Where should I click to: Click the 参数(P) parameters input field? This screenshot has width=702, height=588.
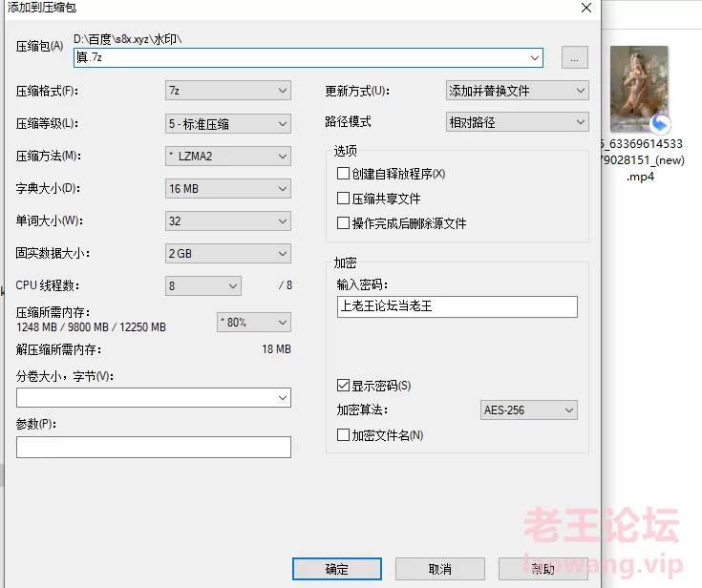[x=154, y=447]
